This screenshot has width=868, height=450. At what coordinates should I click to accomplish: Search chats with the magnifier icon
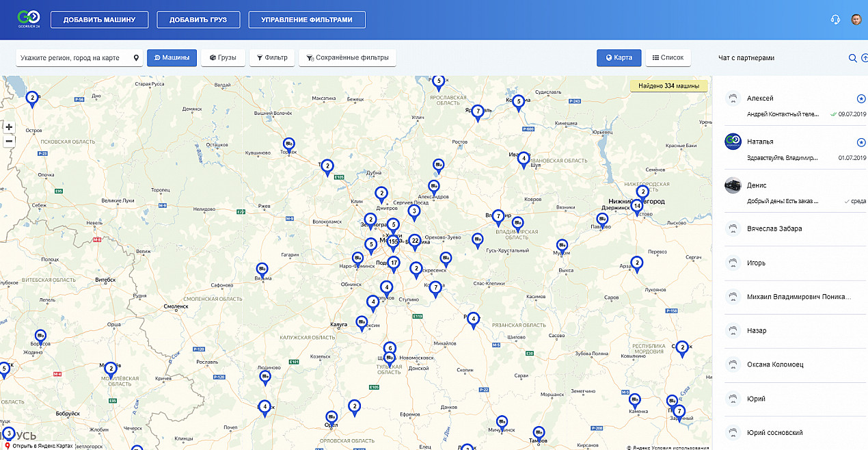(x=853, y=58)
